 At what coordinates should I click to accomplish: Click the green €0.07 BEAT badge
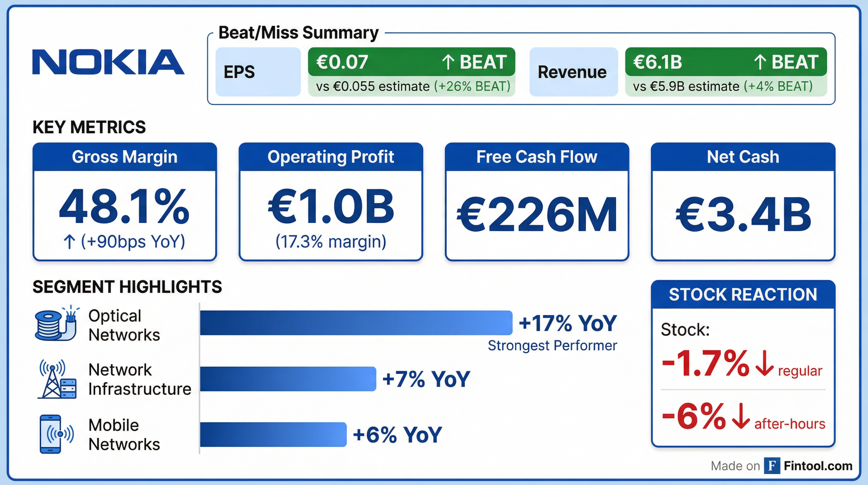pyautogui.click(x=411, y=62)
